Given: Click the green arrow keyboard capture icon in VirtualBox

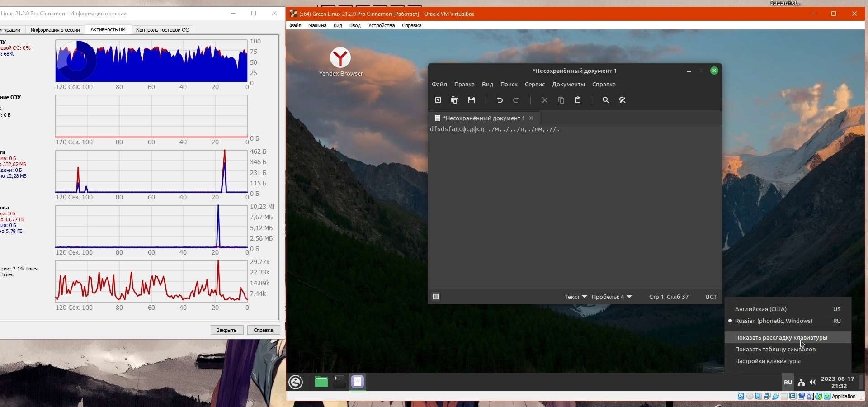Looking at the screenshot, I should (827, 397).
